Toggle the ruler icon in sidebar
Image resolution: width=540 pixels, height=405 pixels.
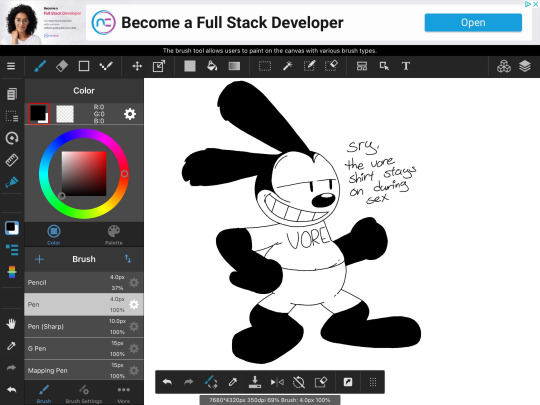coord(12,160)
